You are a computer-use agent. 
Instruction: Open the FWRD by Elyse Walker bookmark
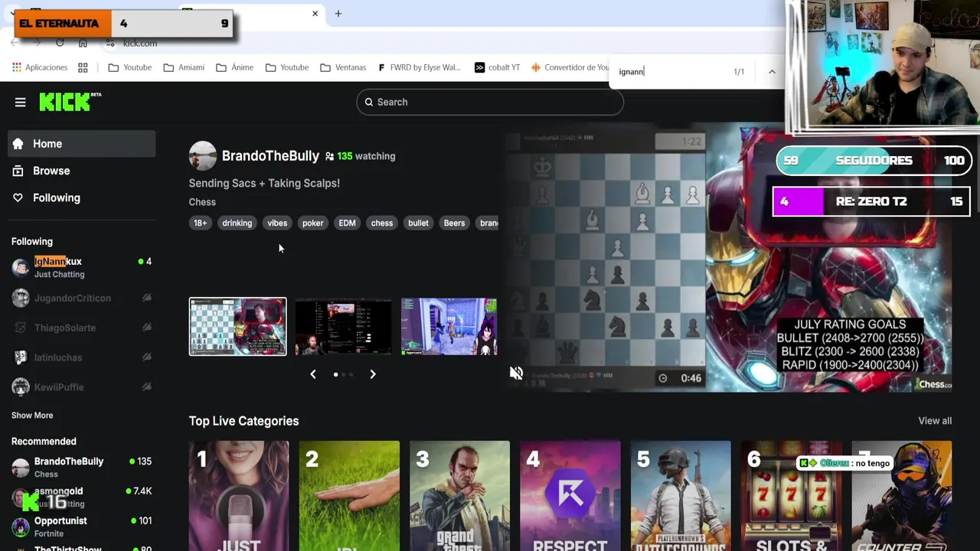[420, 67]
